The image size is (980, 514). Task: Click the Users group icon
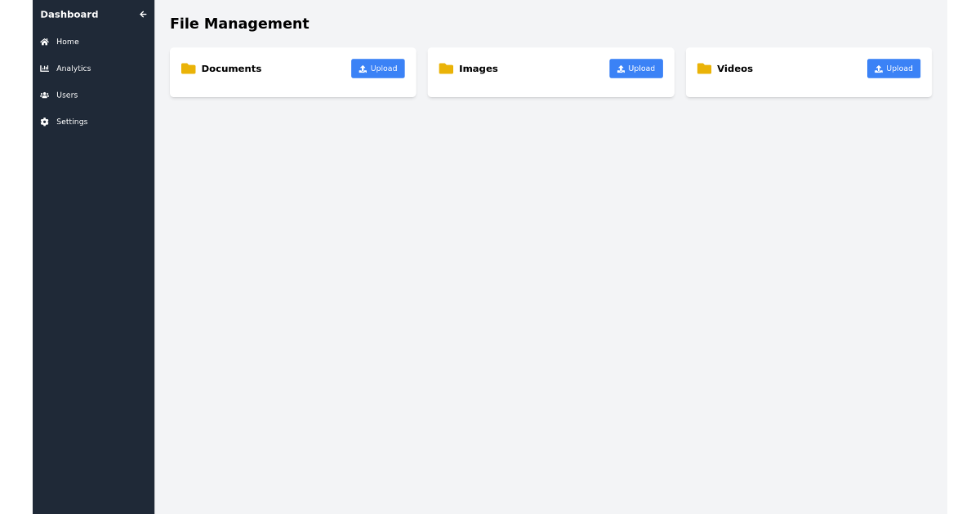[x=44, y=95]
